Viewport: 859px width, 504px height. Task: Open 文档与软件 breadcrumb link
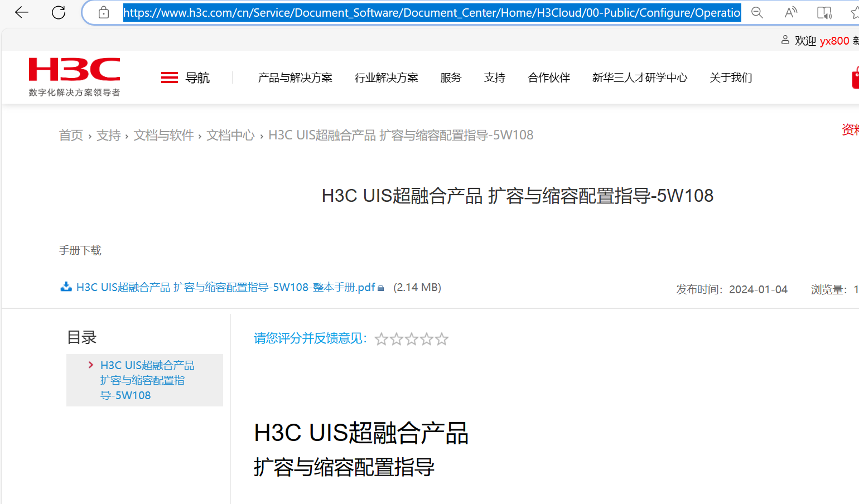tap(164, 135)
